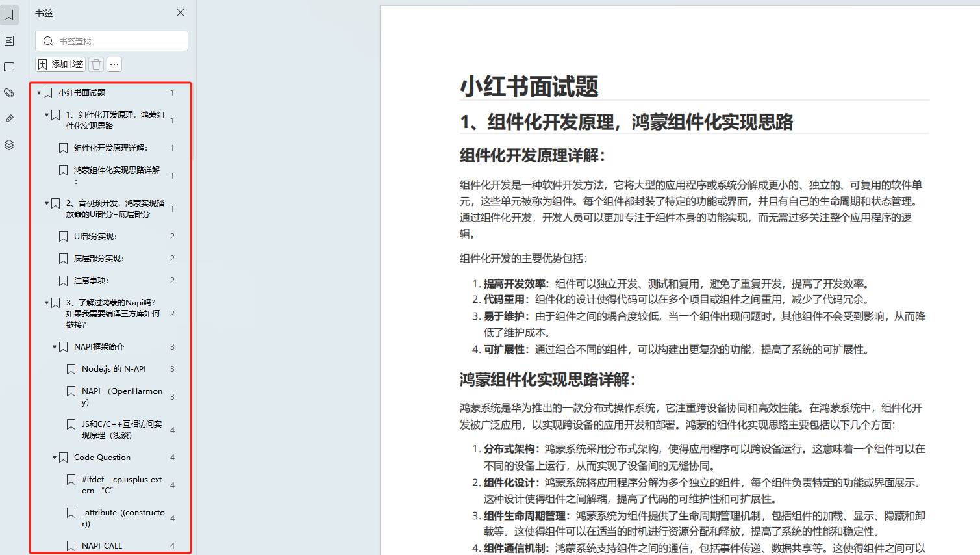Click bookmark icon beside 2、音视频开发 entry

pyautogui.click(x=56, y=203)
